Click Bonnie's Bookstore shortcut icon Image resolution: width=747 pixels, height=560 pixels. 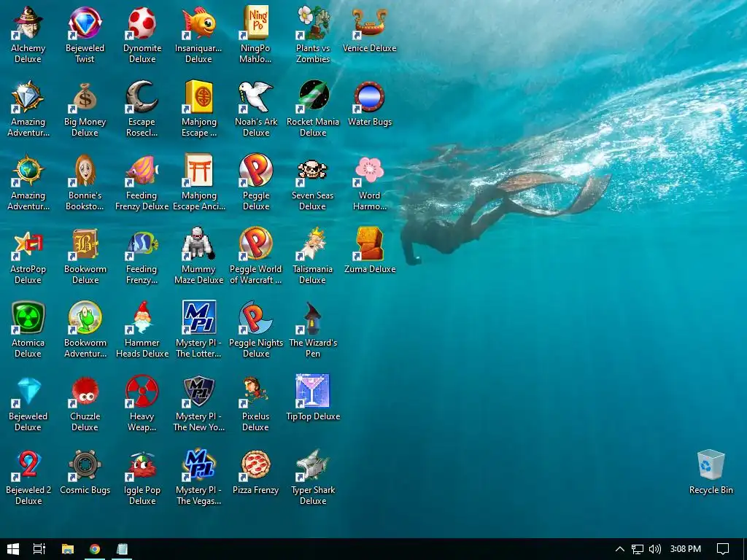85,170
